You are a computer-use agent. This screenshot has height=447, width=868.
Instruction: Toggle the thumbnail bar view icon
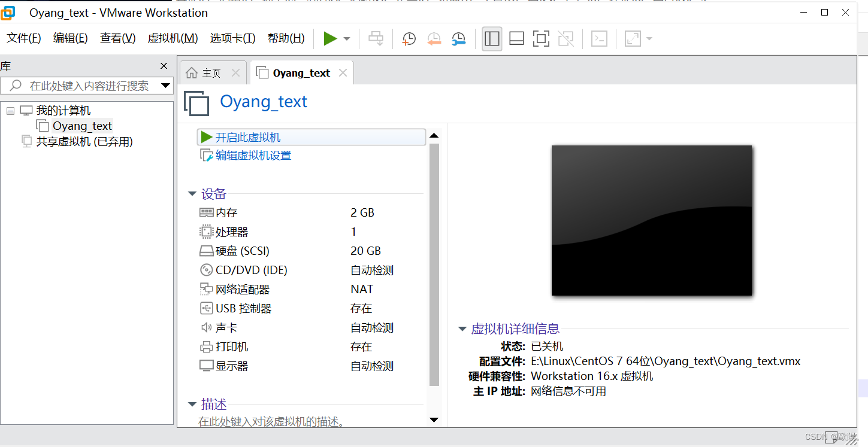click(516, 39)
